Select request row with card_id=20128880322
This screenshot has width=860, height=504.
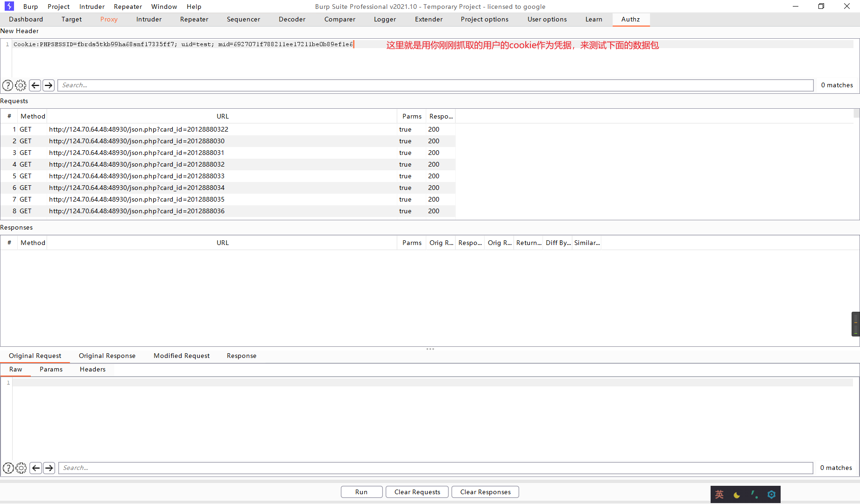click(228, 130)
